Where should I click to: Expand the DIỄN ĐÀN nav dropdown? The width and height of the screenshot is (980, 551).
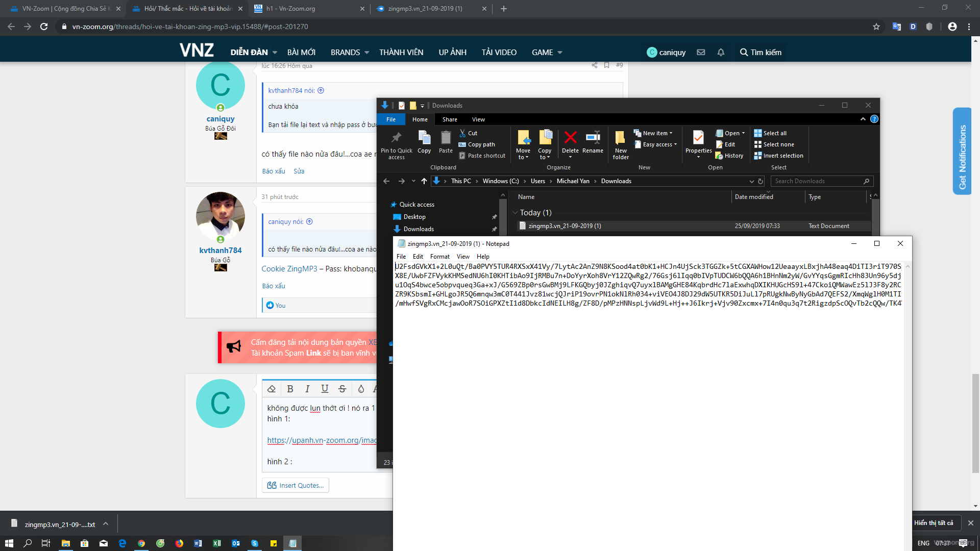point(275,53)
